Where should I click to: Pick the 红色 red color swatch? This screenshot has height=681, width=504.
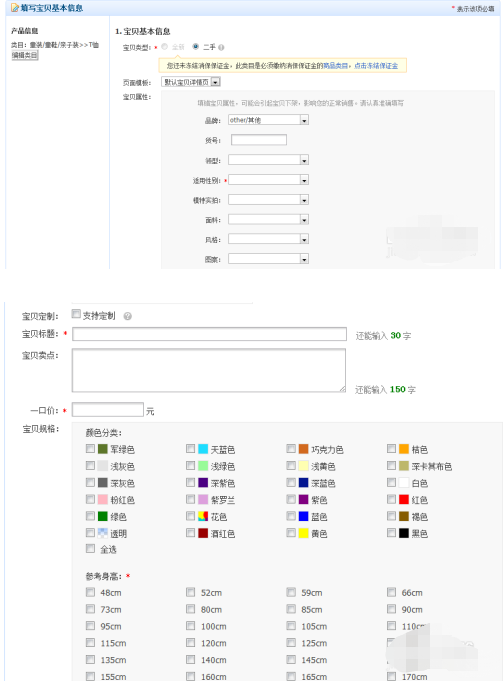(x=404, y=499)
